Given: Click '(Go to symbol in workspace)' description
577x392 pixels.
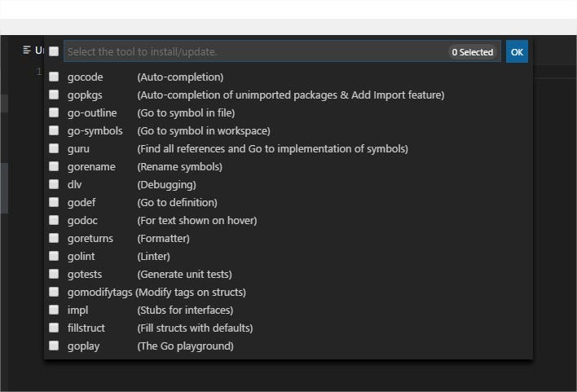Looking at the screenshot, I should [204, 131].
